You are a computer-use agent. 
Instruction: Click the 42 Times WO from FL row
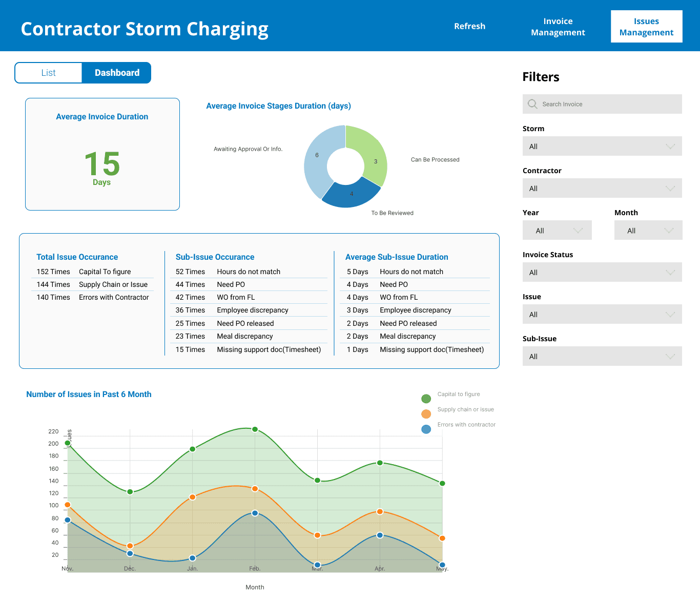[249, 297]
